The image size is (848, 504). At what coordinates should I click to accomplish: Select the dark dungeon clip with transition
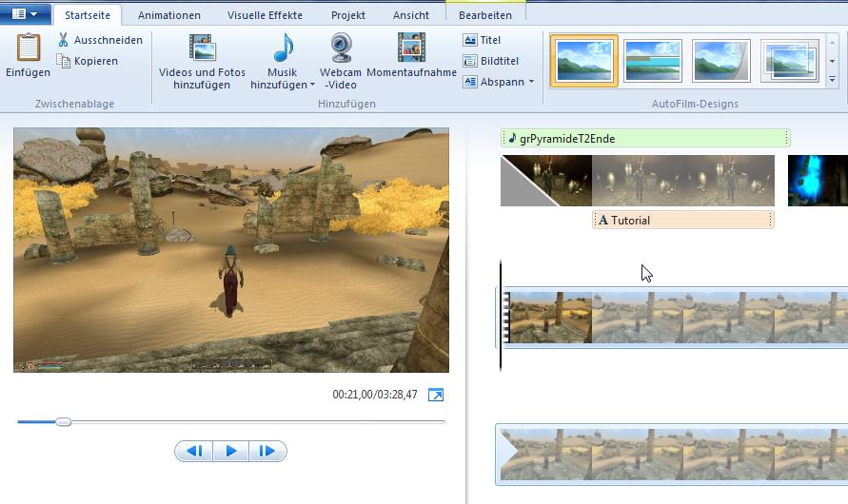click(637, 181)
